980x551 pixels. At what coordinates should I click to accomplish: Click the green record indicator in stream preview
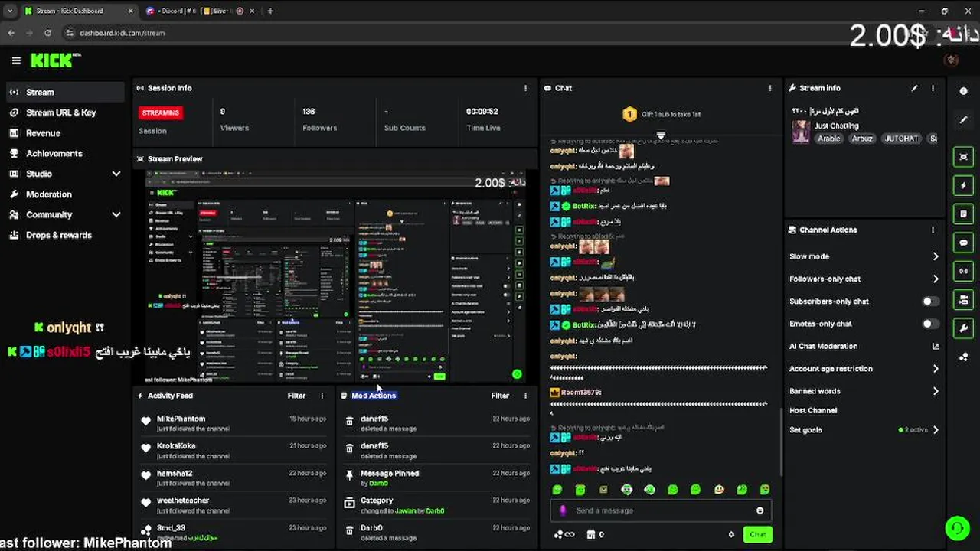tap(517, 374)
